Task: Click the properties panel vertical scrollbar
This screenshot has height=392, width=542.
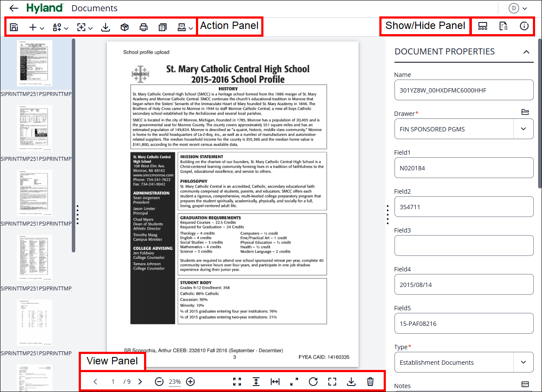Action: click(x=539, y=113)
